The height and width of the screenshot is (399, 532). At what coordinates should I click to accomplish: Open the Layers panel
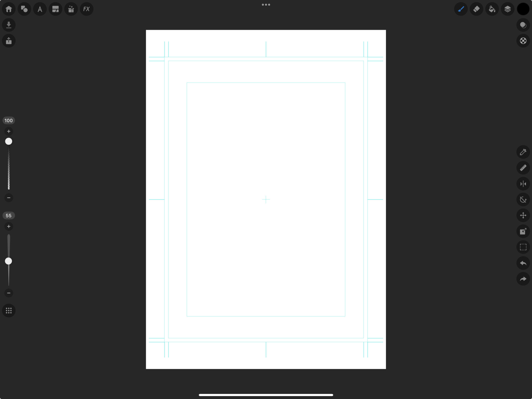507,9
